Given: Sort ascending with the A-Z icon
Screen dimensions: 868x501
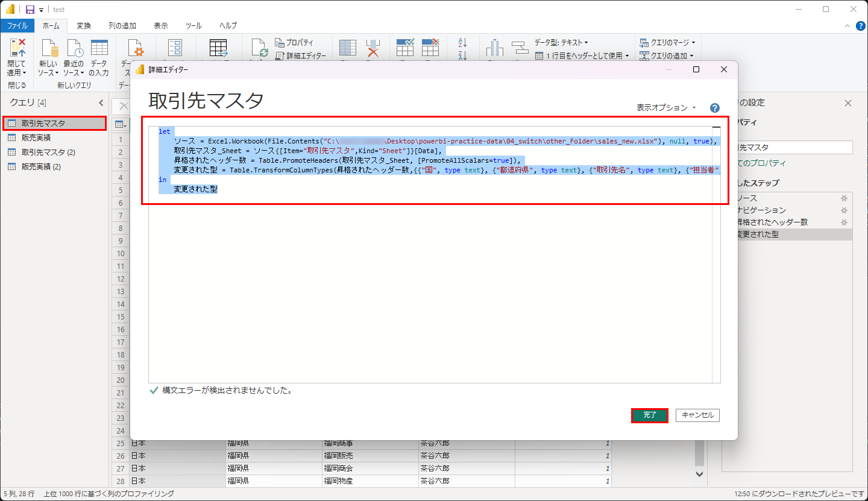Looking at the screenshot, I should 463,43.
